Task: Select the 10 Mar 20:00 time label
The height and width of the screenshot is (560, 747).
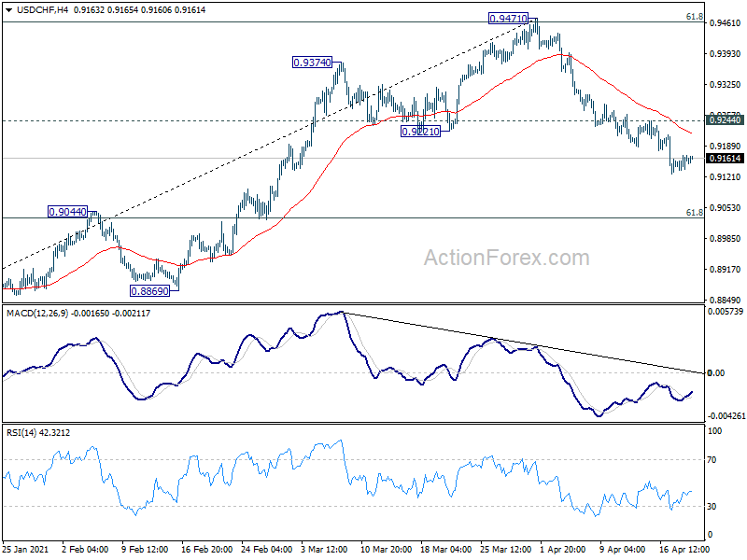Action: [x=387, y=549]
